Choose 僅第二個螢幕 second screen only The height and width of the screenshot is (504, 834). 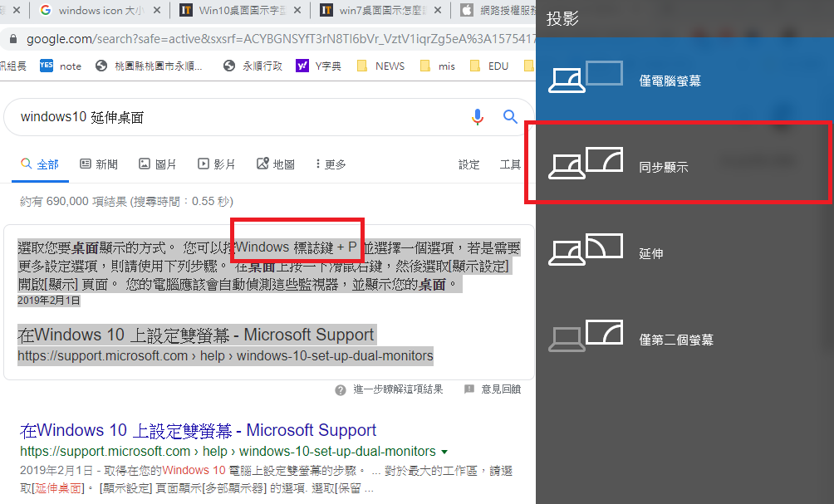pyautogui.click(x=684, y=339)
